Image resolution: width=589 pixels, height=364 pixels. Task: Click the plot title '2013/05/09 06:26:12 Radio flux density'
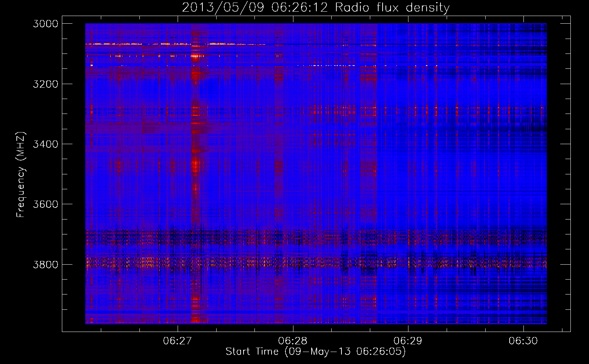click(316, 8)
